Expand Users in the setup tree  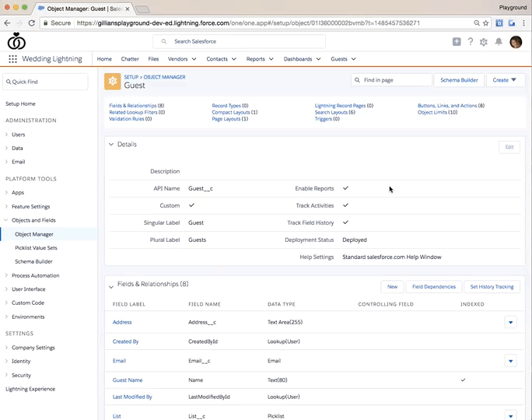coord(6,135)
